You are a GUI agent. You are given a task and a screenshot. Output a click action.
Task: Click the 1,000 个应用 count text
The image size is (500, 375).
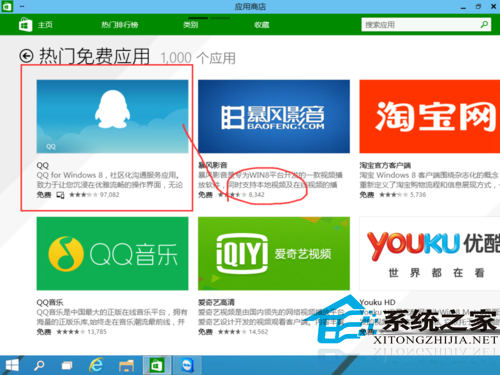point(198,58)
